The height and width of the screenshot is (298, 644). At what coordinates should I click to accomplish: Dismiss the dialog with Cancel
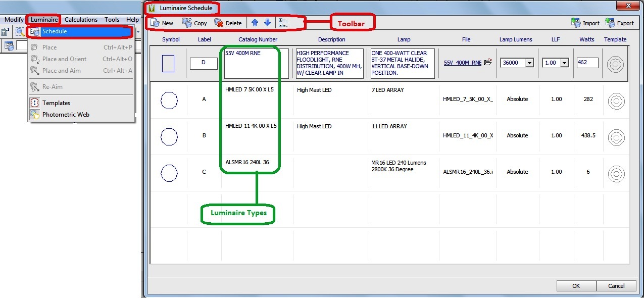point(616,285)
